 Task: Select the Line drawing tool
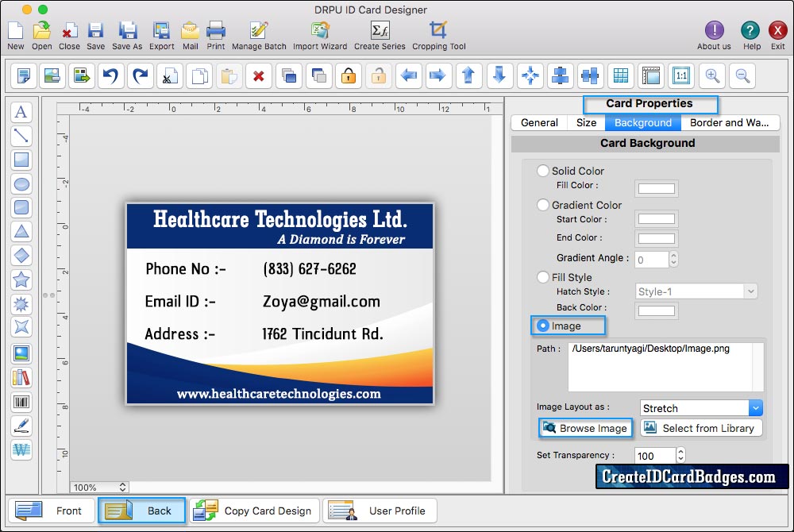(x=21, y=136)
